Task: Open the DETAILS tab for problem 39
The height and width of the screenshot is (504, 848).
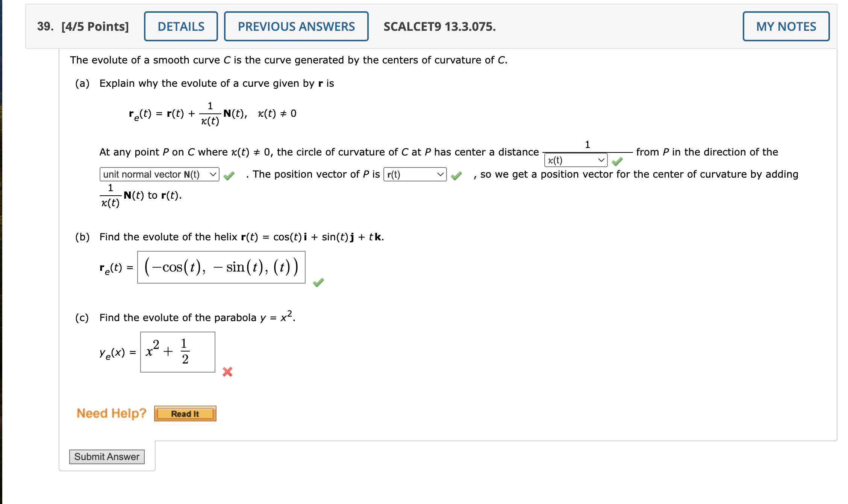Action: (x=180, y=26)
